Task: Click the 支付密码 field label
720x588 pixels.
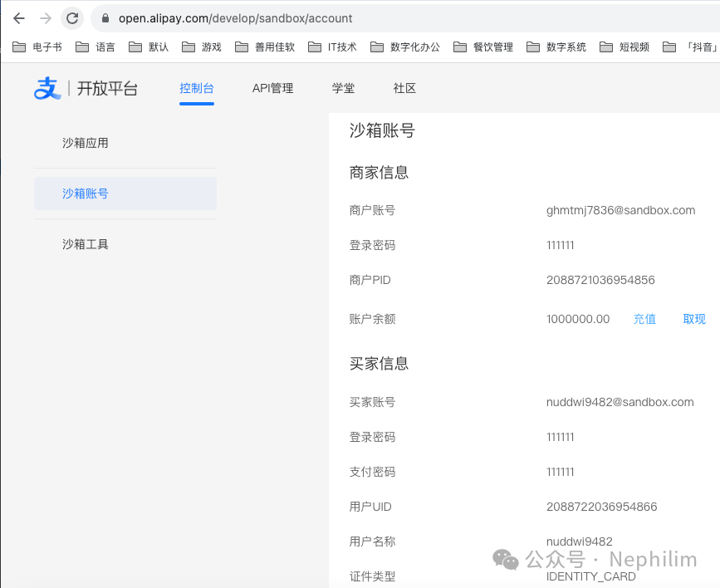Action: point(372,472)
